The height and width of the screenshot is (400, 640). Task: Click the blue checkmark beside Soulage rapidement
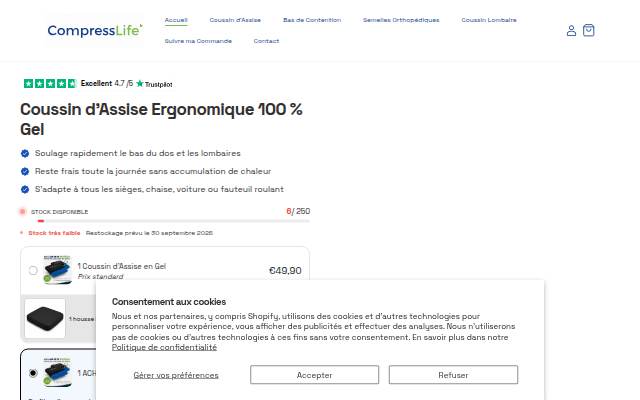(x=25, y=153)
